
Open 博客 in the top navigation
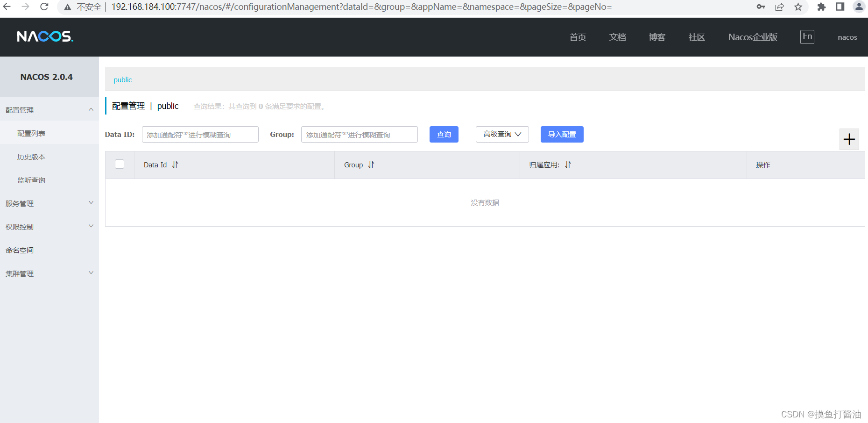[657, 37]
